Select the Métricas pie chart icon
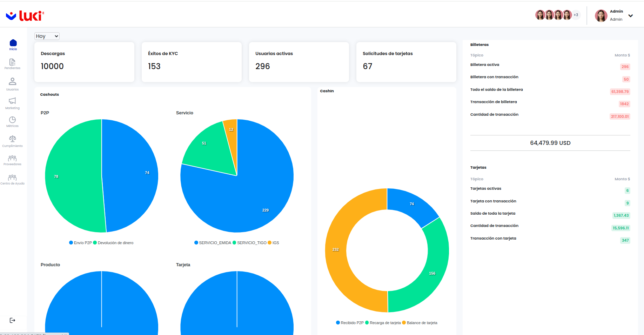644x335 pixels. pyautogui.click(x=12, y=120)
